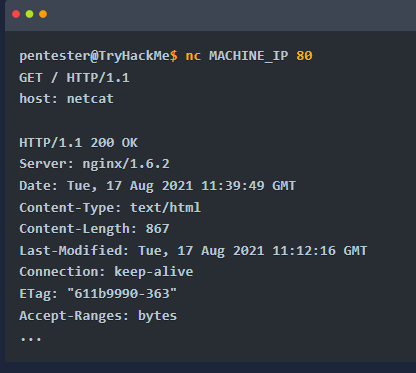Click the Content-Type: text/html line
The height and width of the screenshot is (373, 416).
(110, 207)
